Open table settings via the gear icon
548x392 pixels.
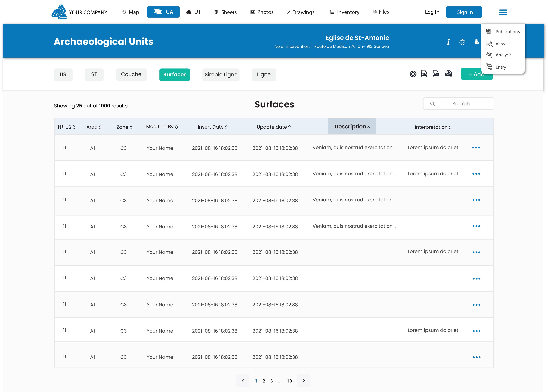pyautogui.click(x=413, y=74)
